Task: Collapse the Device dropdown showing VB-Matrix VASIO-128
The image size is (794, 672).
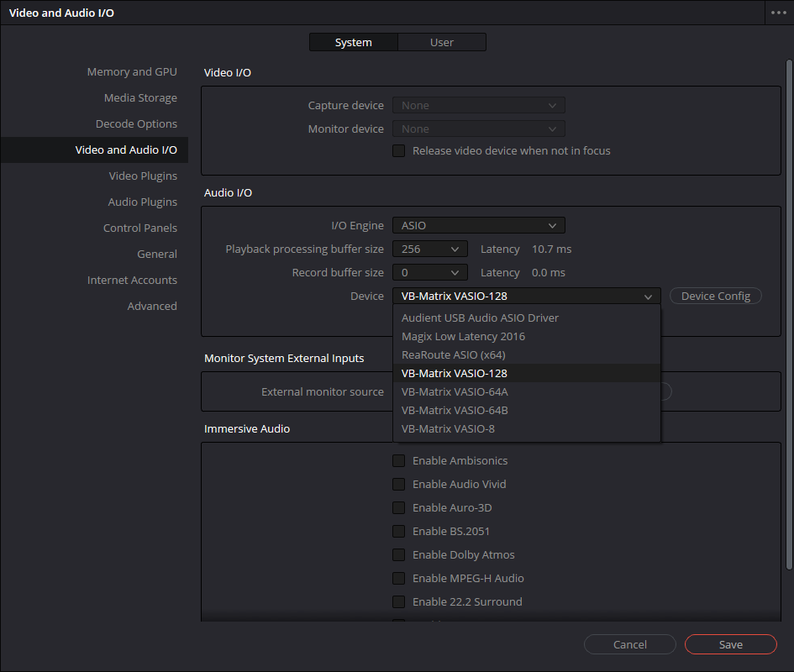Action: tap(527, 297)
